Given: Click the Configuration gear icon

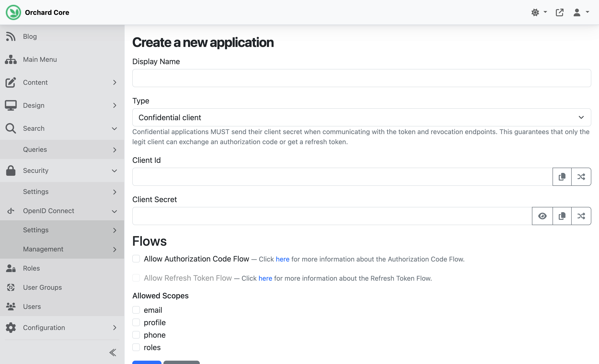Looking at the screenshot, I should 11,328.
